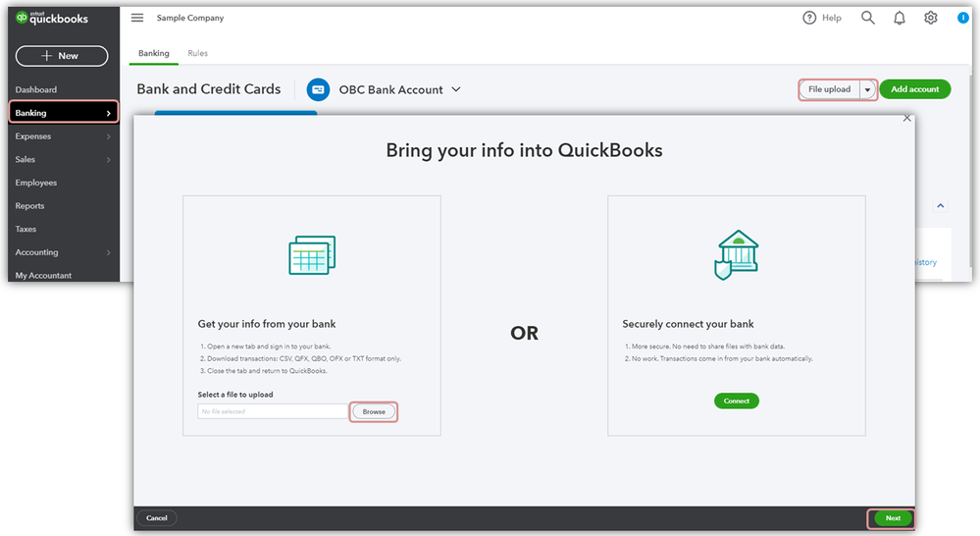Expand the File upload dropdown arrow
Image resolution: width=980 pixels, height=536 pixels.
pyautogui.click(x=867, y=89)
